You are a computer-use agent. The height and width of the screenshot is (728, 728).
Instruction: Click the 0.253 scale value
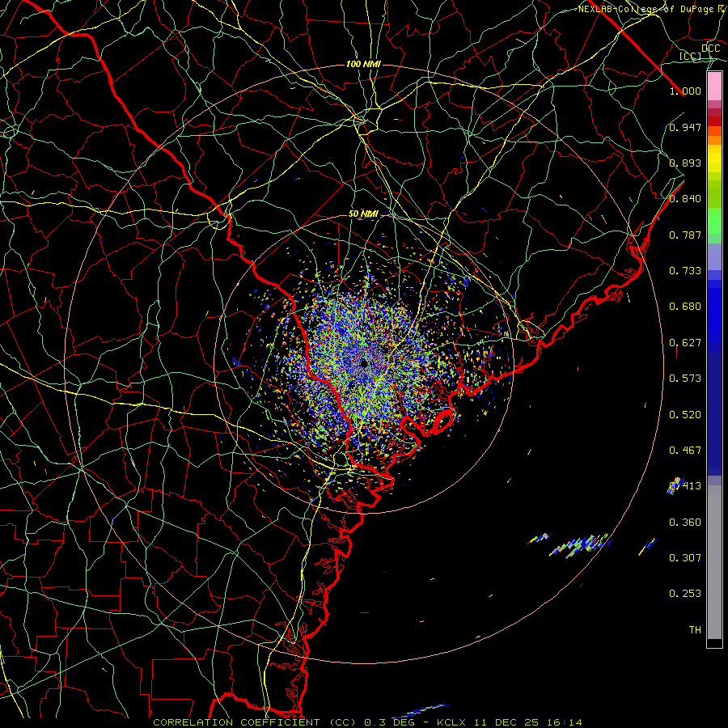tap(685, 594)
